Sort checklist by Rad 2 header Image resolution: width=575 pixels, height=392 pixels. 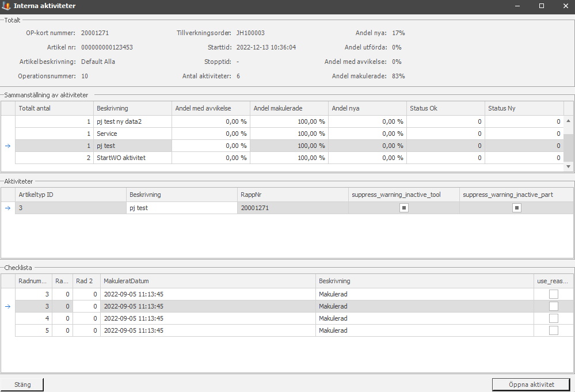point(86,281)
